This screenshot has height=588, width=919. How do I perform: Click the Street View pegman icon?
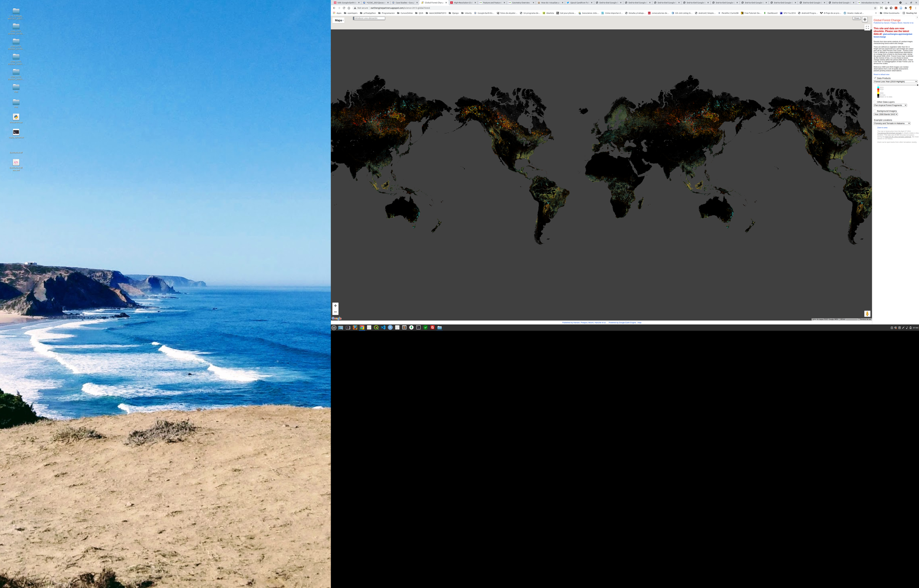[x=867, y=314]
